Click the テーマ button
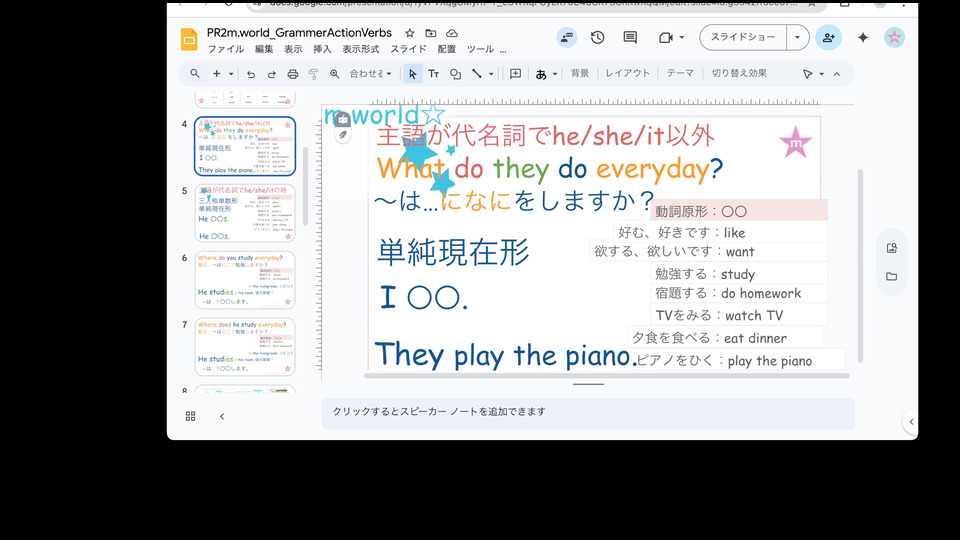 coord(680,73)
